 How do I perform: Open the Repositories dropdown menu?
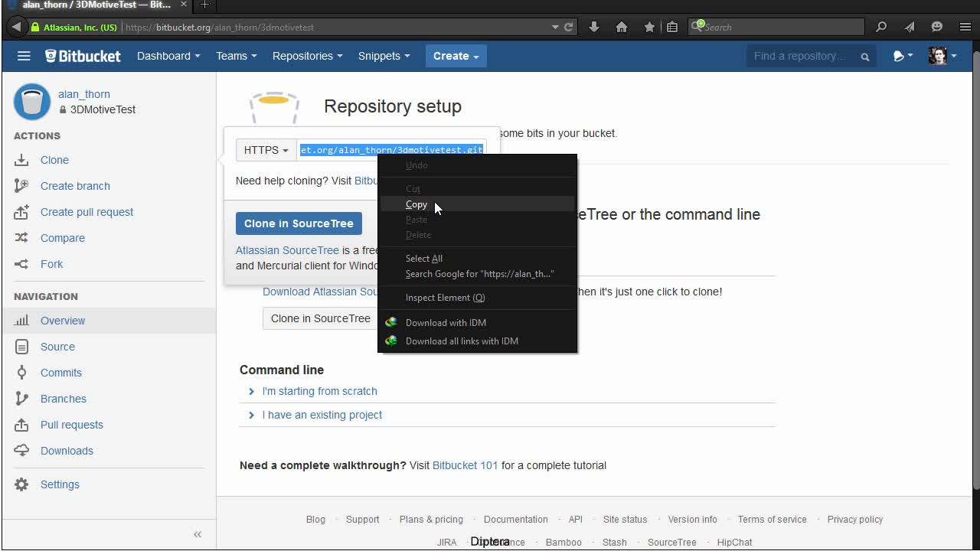click(x=308, y=56)
